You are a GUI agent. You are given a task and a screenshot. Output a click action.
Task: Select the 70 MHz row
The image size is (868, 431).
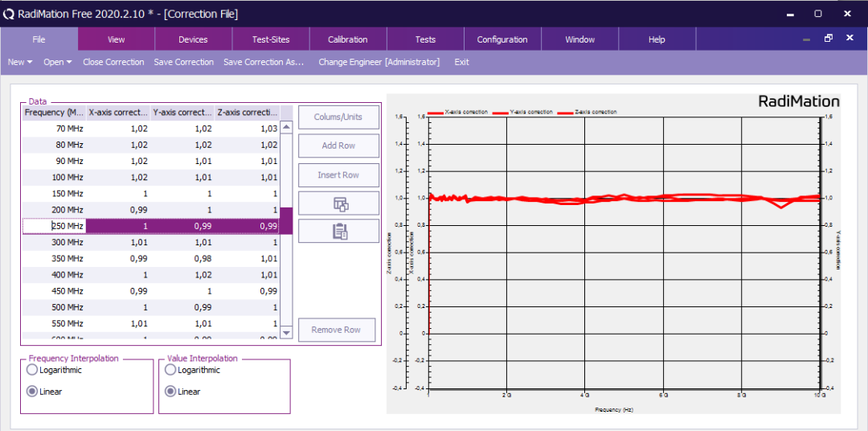pos(151,129)
